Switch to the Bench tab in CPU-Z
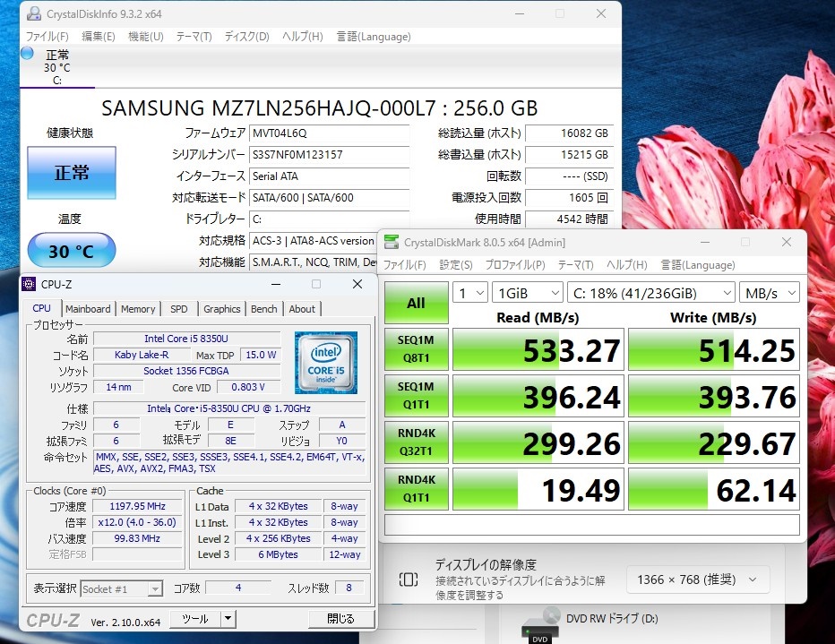This screenshot has height=644, width=835. [x=263, y=309]
